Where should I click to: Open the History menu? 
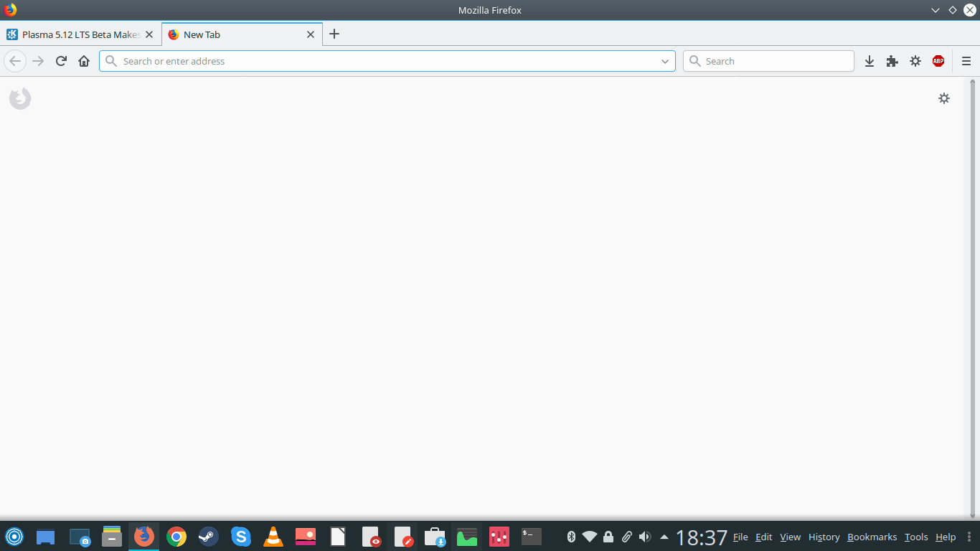pyautogui.click(x=824, y=537)
